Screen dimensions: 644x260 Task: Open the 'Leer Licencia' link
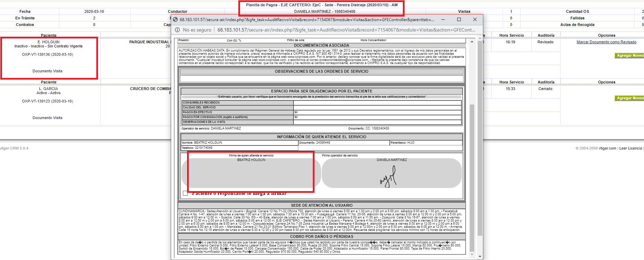click(630, 148)
